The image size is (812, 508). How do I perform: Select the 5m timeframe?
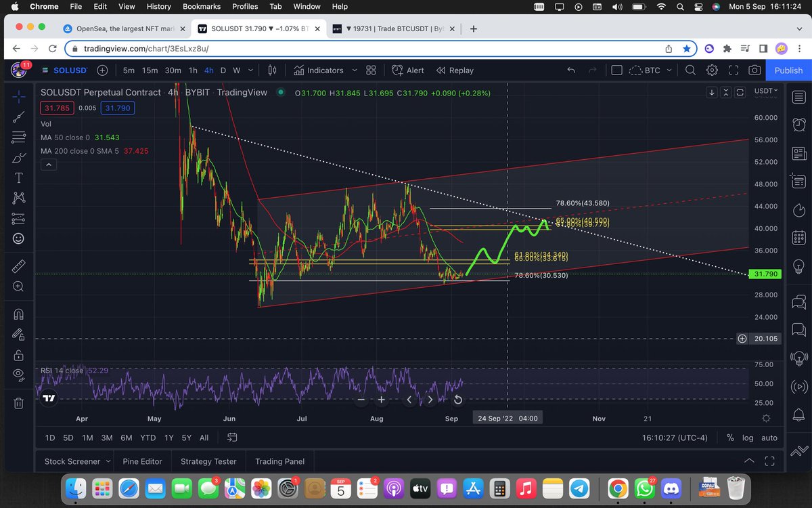click(x=129, y=70)
